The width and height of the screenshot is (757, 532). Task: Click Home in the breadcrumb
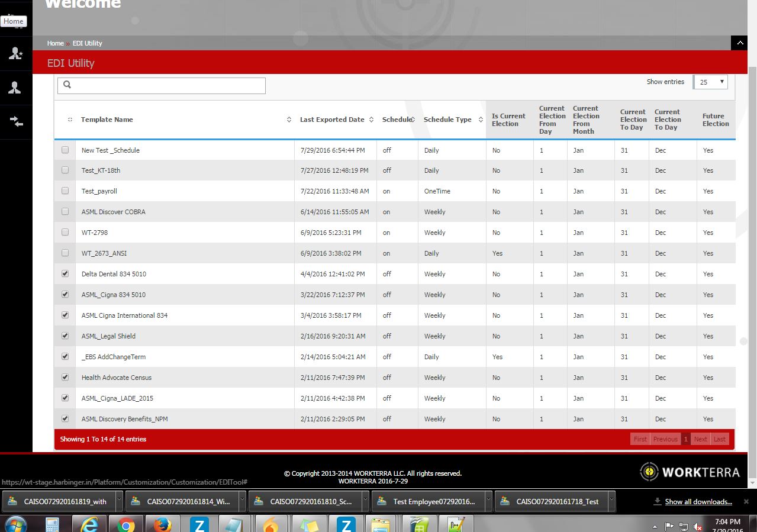click(x=55, y=43)
